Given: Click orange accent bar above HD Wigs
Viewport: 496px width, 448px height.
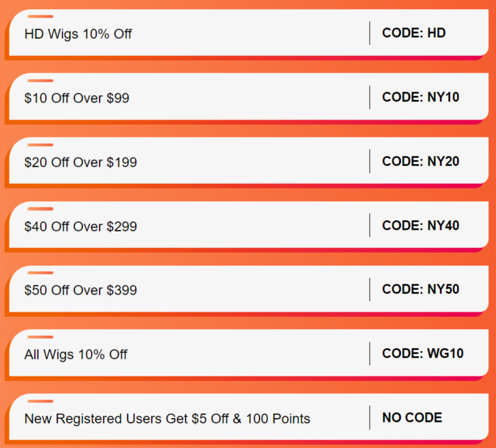Looking at the screenshot, I should [x=40, y=16].
